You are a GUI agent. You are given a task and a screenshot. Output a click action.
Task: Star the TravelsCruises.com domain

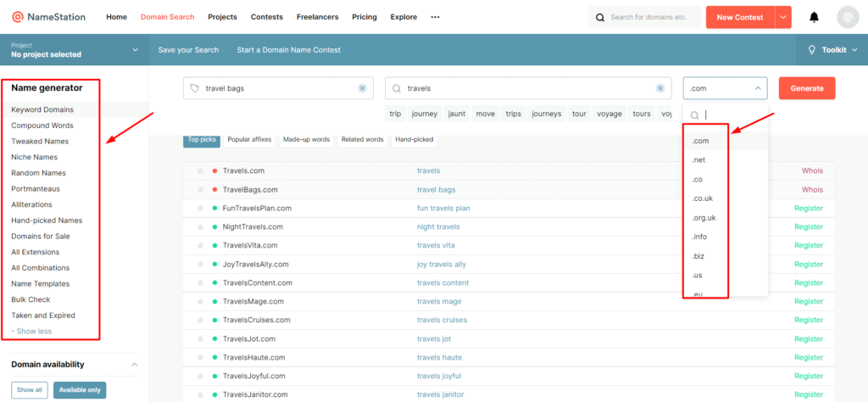pos(200,320)
